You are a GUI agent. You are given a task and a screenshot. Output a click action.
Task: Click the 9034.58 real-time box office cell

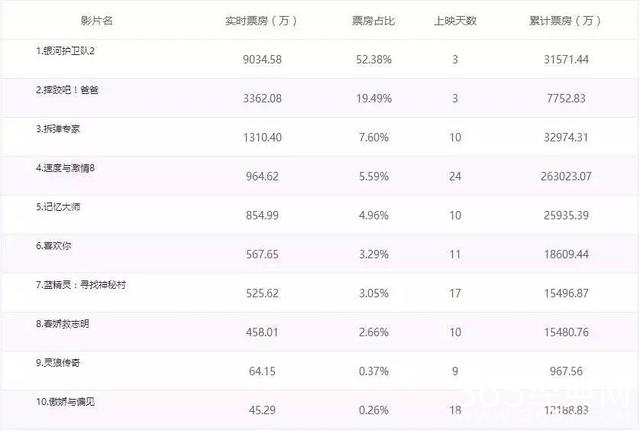click(x=262, y=60)
